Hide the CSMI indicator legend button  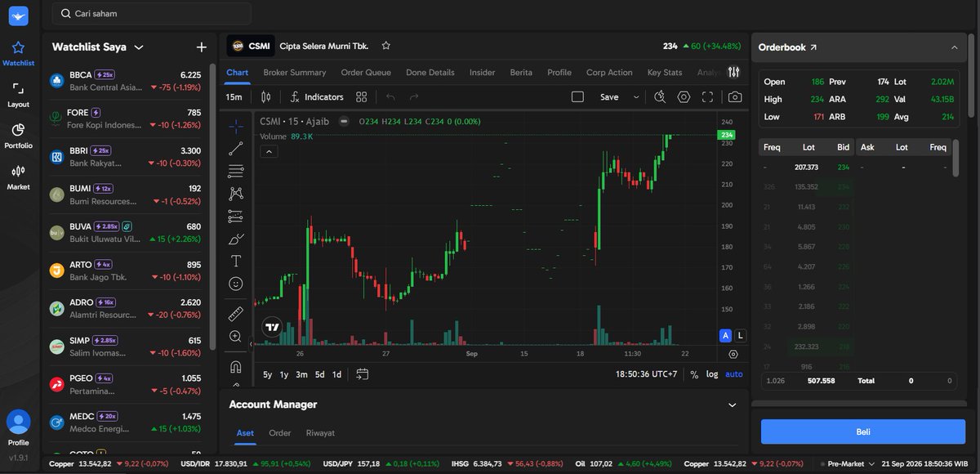click(344, 121)
